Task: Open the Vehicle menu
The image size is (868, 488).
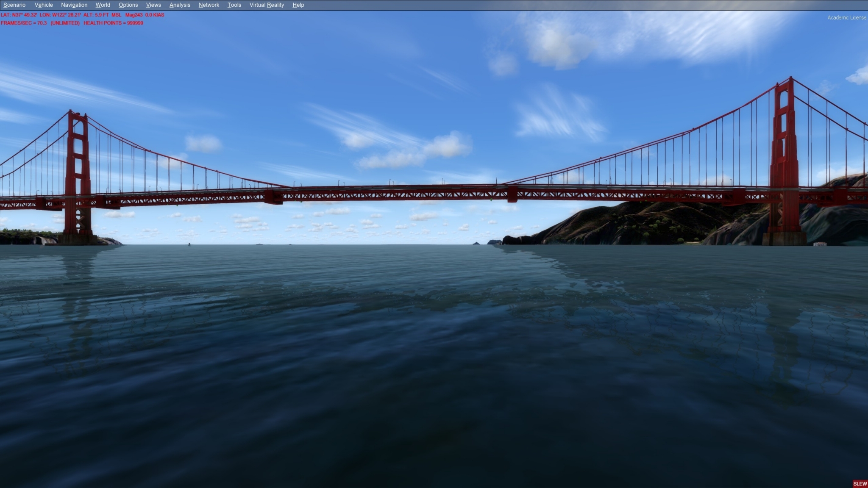Action: click(44, 5)
